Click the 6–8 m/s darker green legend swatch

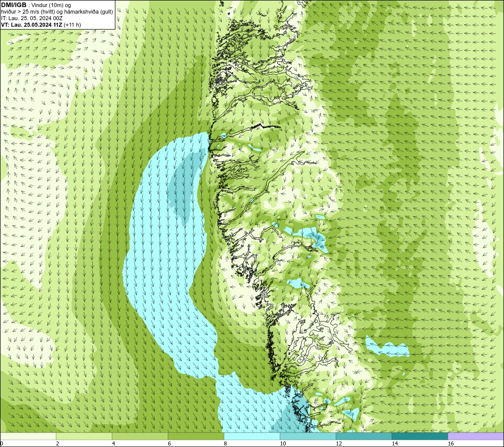pos(196,436)
